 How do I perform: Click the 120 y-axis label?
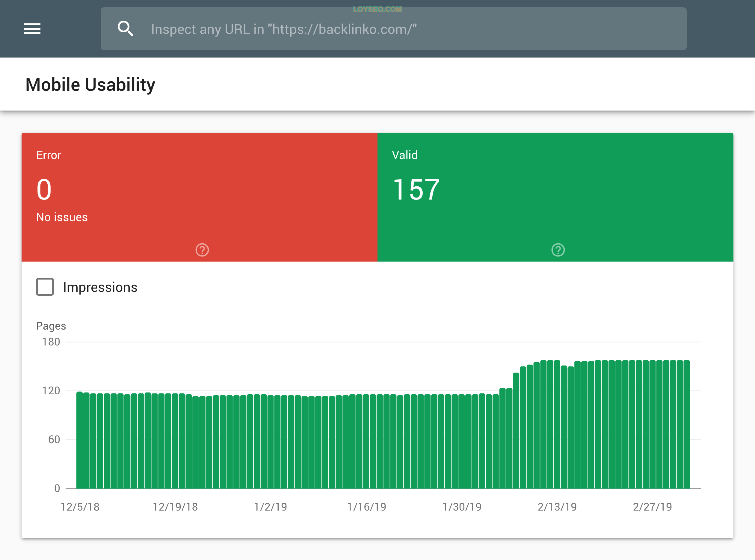point(51,390)
